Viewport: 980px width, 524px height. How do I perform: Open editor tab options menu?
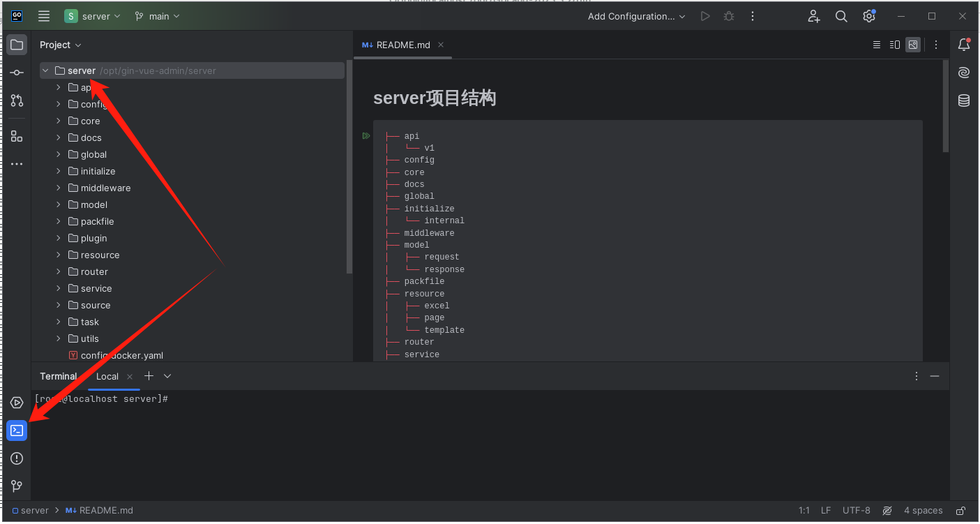pyautogui.click(x=936, y=45)
